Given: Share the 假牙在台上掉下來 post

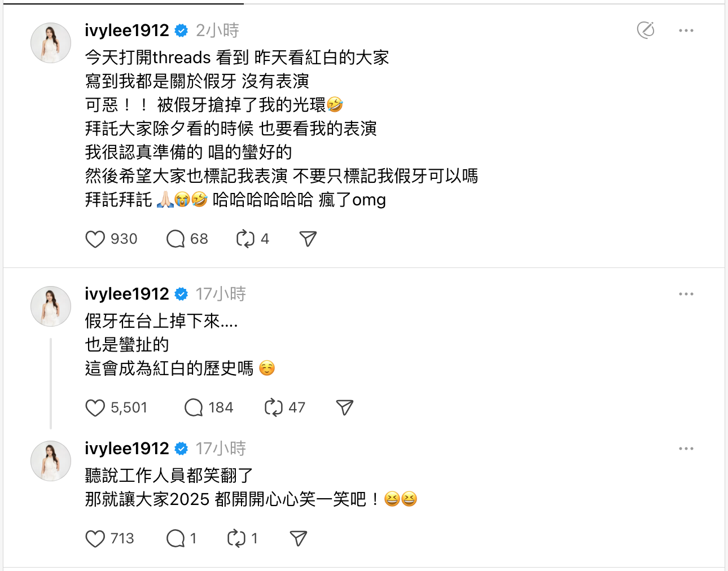Looking at the screenshot, I should click(x=344, y=408).
